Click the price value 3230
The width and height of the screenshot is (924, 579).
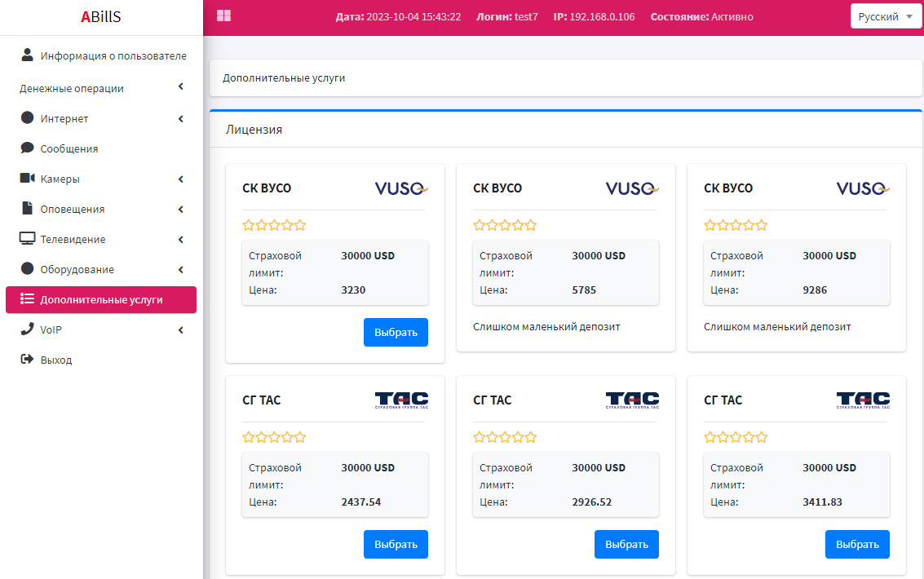coord(353,289)
